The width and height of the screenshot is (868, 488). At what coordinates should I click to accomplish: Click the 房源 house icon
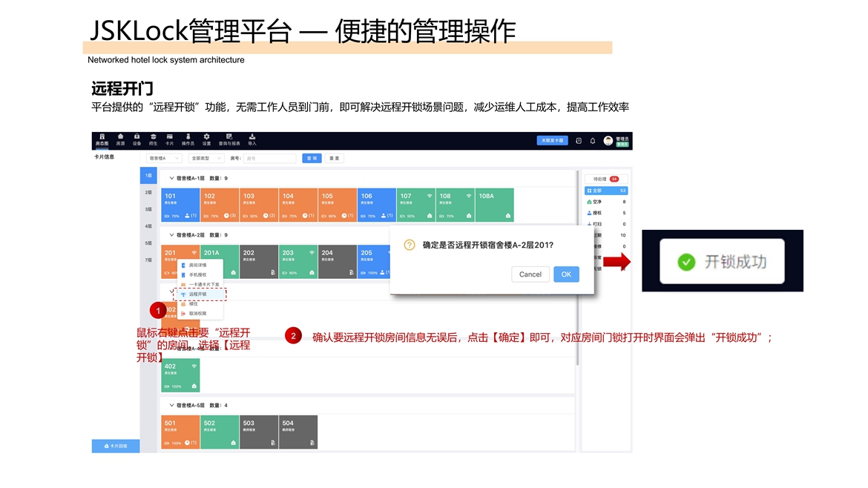click(x=120, y=137)
